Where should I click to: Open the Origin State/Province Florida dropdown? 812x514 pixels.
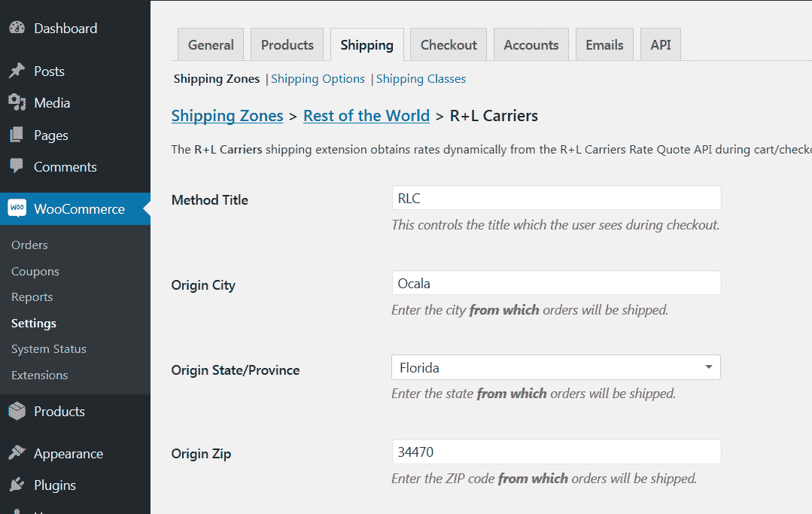pos(555,367)
